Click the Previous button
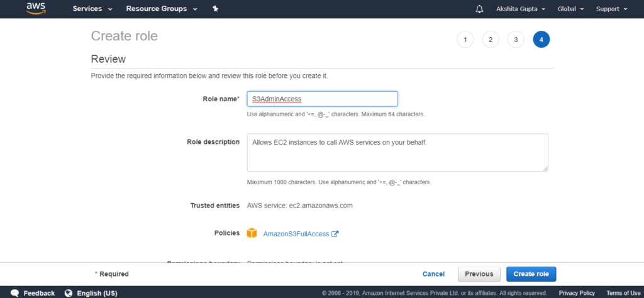Image resolution: width=644 pixels, height=298 pixels. pos(479,273)
